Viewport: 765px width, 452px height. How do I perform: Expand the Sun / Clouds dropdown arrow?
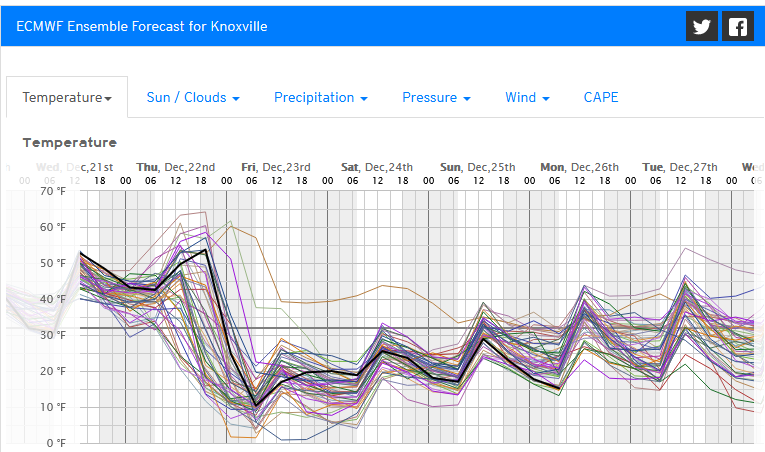click(x=236, y=99)
